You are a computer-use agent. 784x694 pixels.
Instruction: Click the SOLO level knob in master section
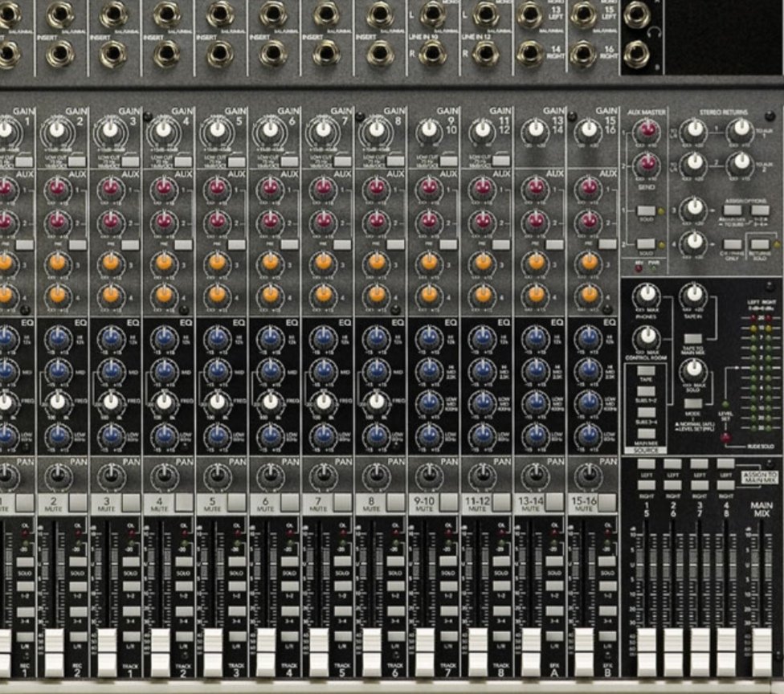click(x=693, y=369)
